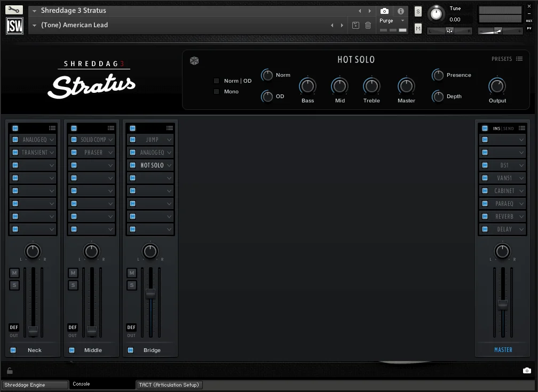Enable the Mono checkbox
Screen dimensions: 538x392
pyautogui.click(x=217, y=92)
